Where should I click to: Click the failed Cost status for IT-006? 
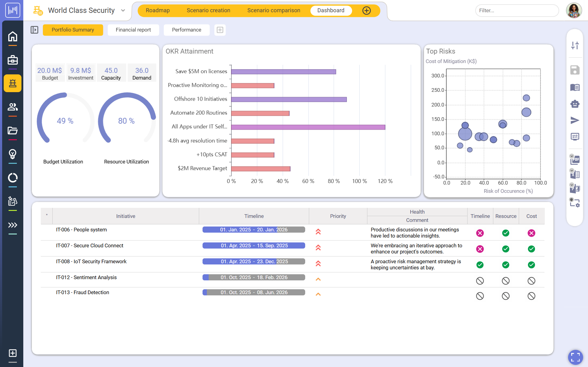click(x=531, y=233)
